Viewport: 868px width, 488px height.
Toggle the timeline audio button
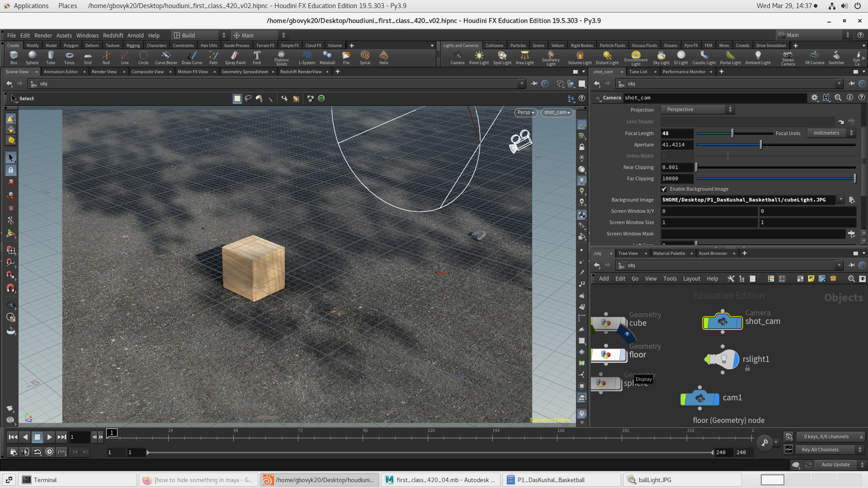point(25,452)
